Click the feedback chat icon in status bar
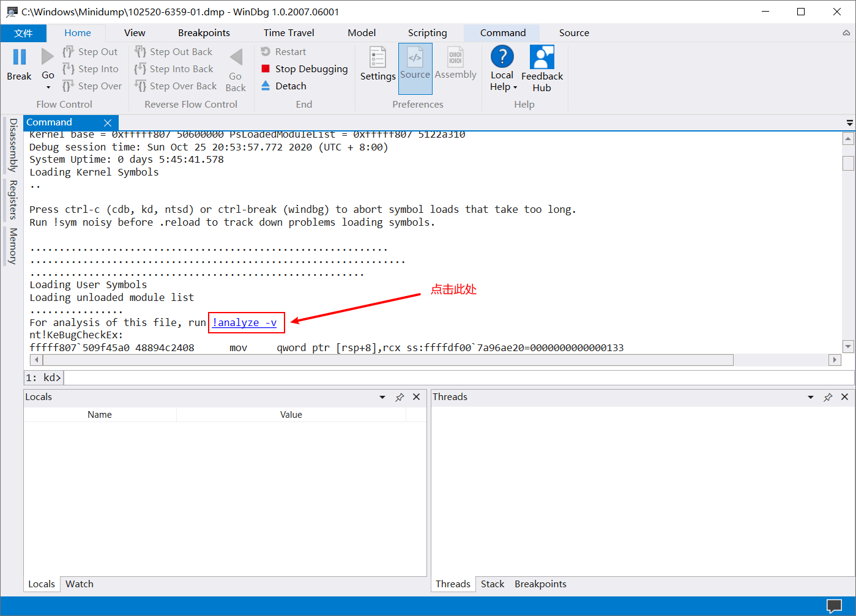The height and width of the screenshot is (616, 856). 834,606
